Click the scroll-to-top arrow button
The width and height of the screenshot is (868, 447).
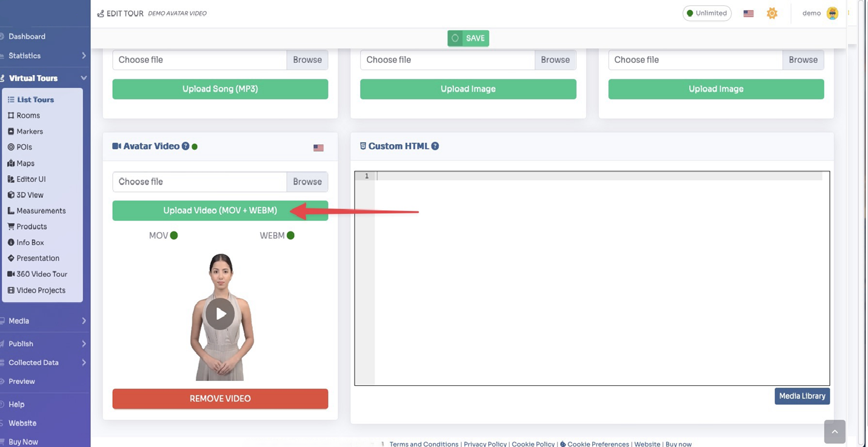tap(834, 431)
